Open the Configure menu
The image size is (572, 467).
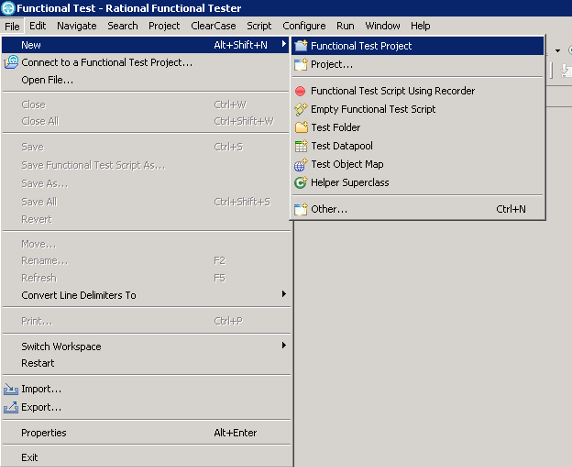[x=304, y=26]
